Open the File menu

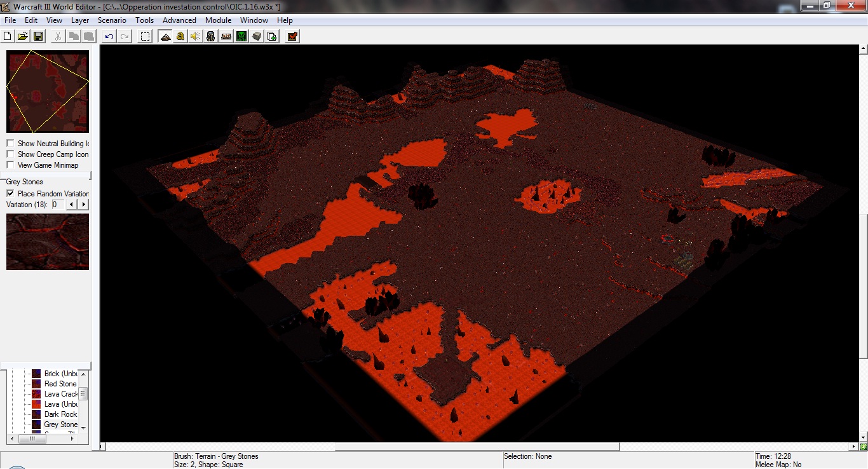pyautogui.click(x=10, y=20)
